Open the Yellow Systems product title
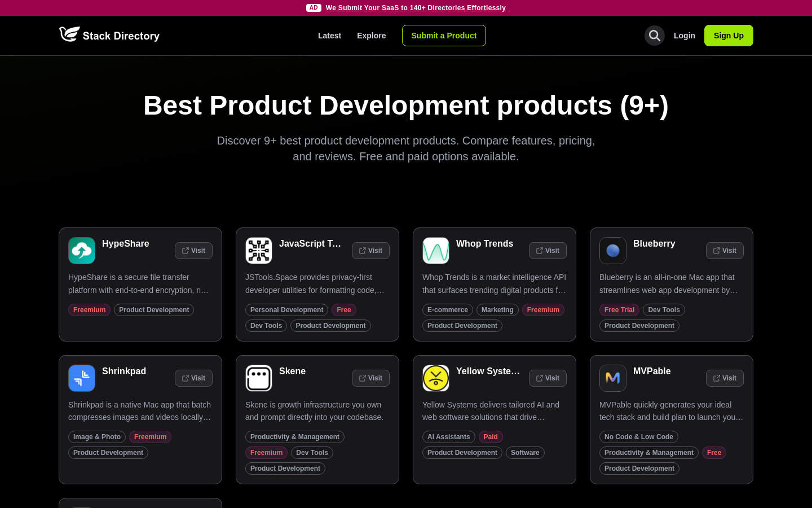This screenshot has height=508, width=812. point(488,371)
